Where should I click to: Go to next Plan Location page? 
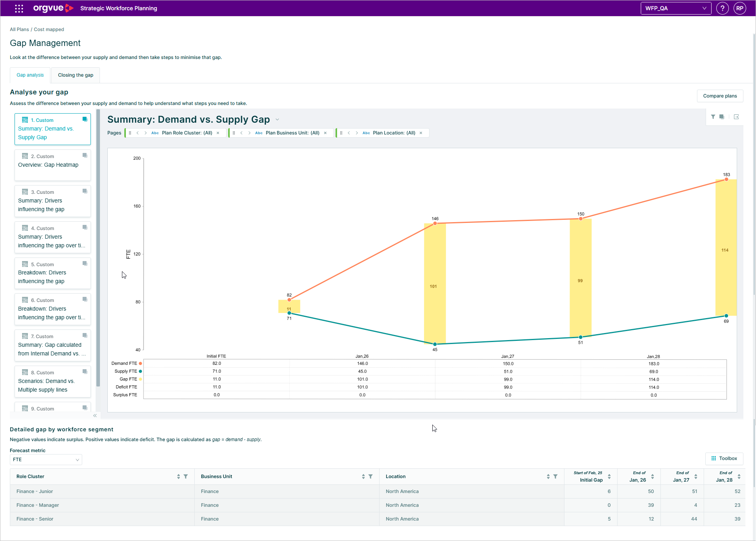(357, 133)
